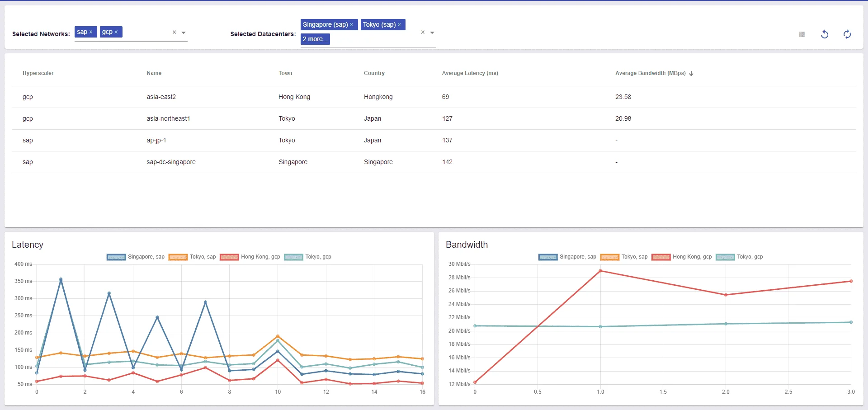868x410 pixels.
Task: Click the counter-clockwise reset arrow icon
Action: click(825, 34)
